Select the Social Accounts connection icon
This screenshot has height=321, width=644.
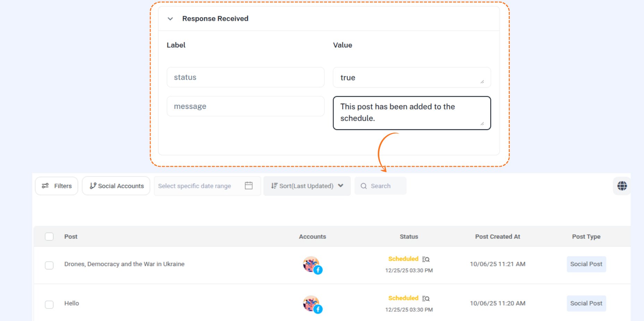(92, 185)
